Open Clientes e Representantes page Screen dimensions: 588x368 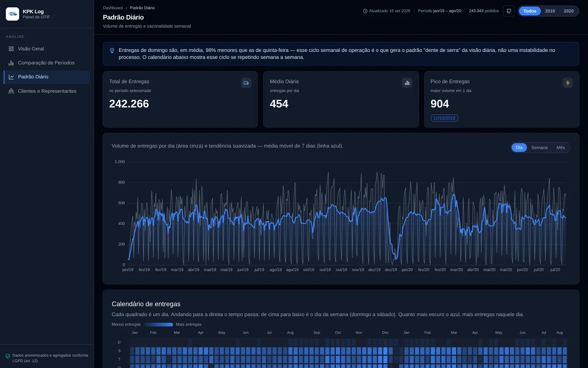pyautogui.click(x=47, y=91)
